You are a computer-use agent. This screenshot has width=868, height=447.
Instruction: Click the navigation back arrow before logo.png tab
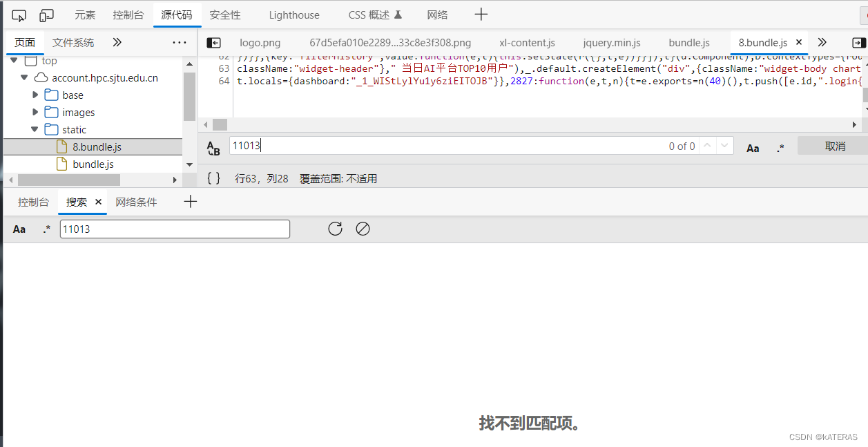coord(213,42)
